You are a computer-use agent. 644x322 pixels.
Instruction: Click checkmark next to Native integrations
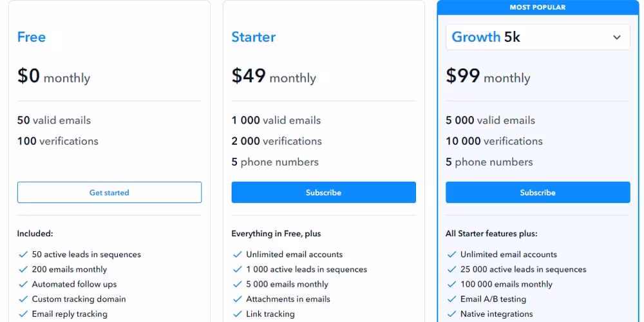(x=452, y=314)
